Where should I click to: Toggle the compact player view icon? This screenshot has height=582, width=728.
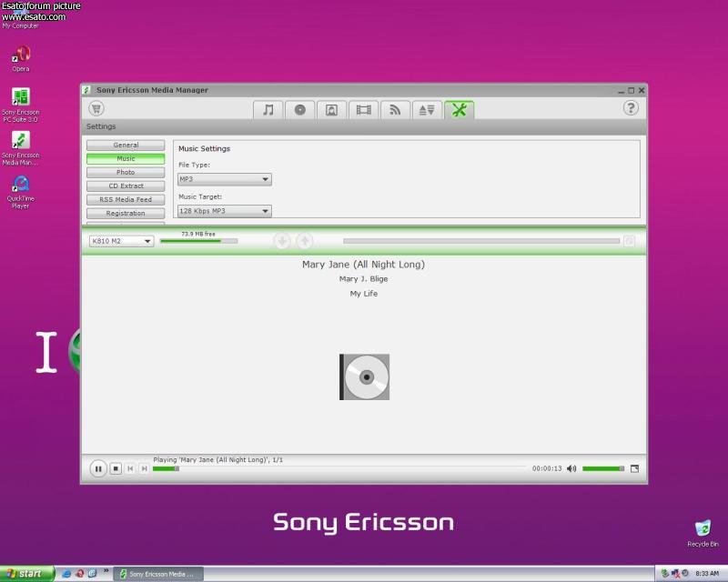pyautogui.click(x=634, y=468)
